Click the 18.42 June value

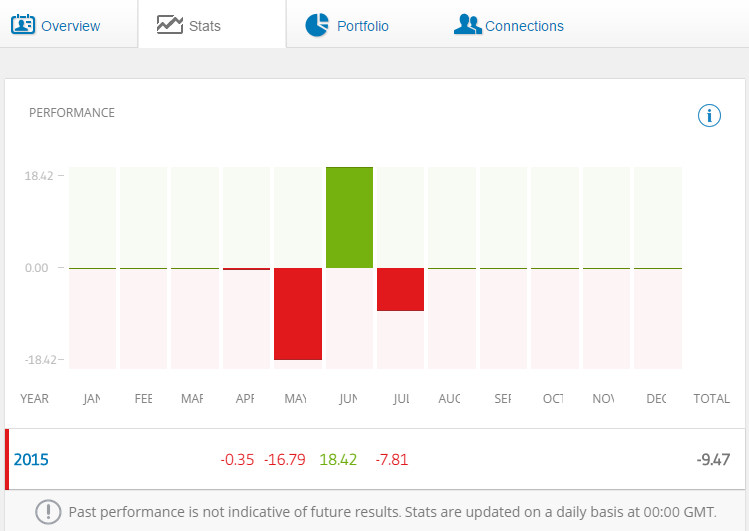[338, 460]
